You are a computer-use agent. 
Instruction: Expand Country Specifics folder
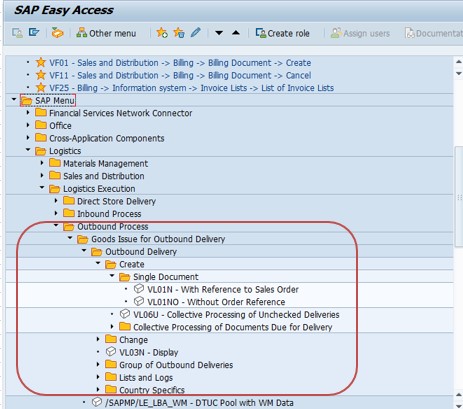(x=98, y=389)
